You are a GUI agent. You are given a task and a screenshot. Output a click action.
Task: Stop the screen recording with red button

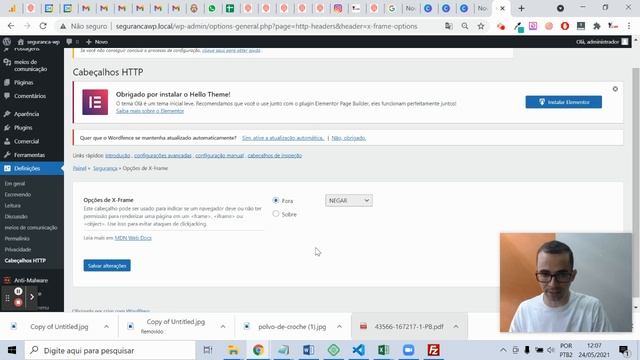(18, 302)
